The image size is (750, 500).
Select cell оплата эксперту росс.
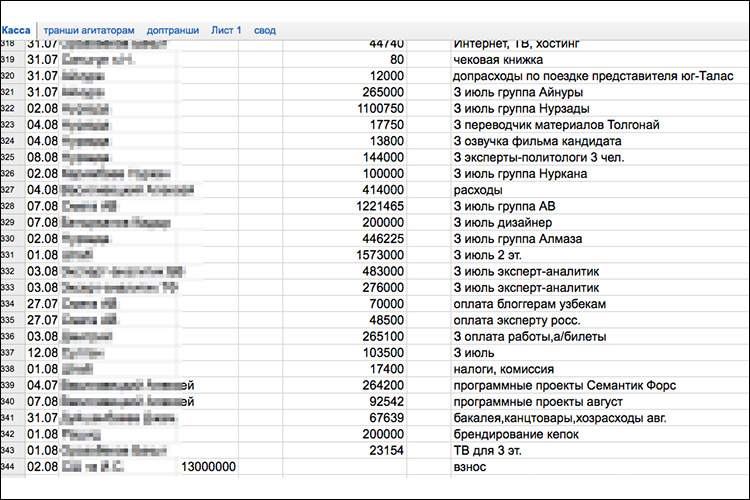pos(600,320)
